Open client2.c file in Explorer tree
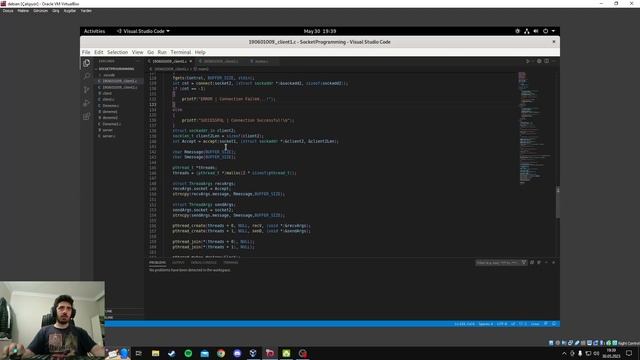Viewport: 640px width, 360px height. click(x=120, y=87)
